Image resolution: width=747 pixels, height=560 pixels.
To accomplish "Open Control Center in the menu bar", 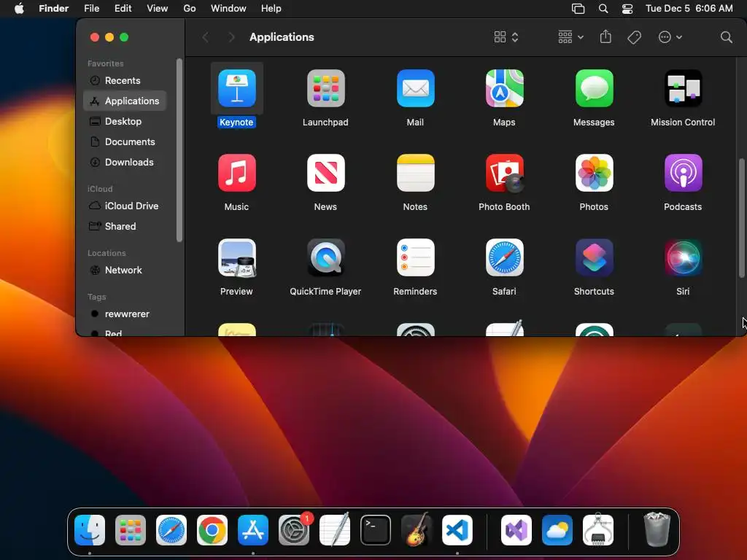I will coord(627,9).
